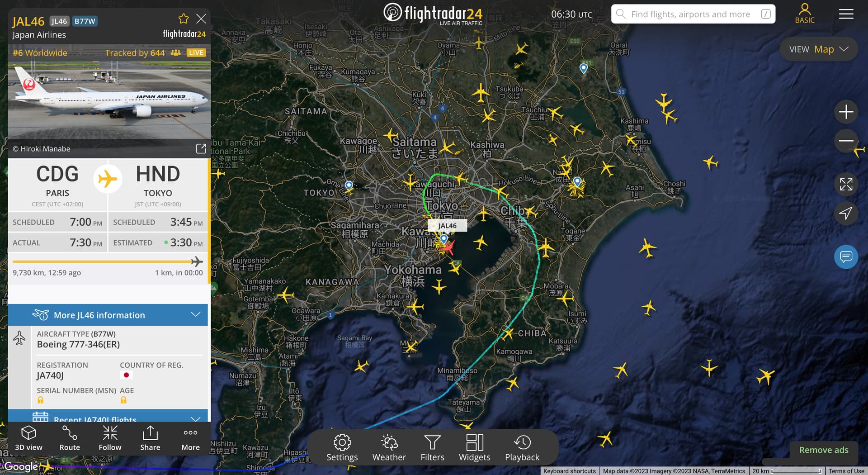The image size is (868, 475).
Task: Add JAL46 to favorites with star icon
Action: point(184,19)
